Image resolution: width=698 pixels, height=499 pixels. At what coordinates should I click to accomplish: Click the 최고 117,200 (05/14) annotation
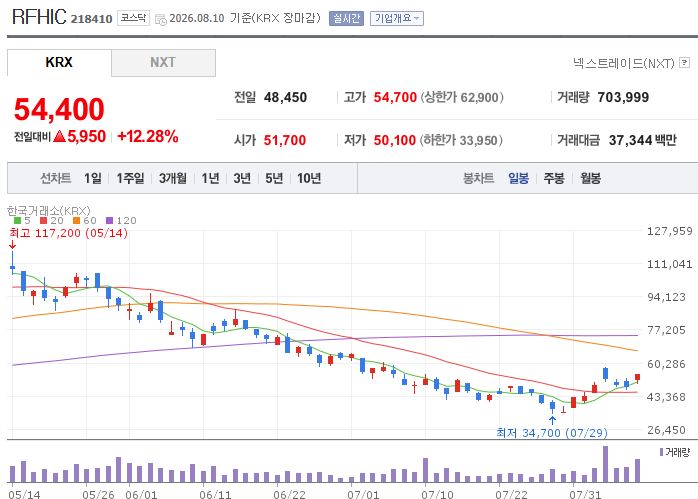click(69, 233)
